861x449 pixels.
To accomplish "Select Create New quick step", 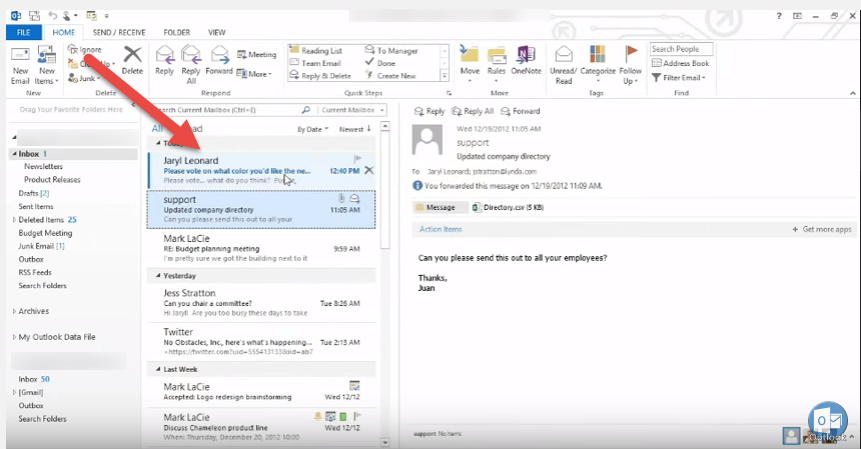I will (x=390, y=76).
